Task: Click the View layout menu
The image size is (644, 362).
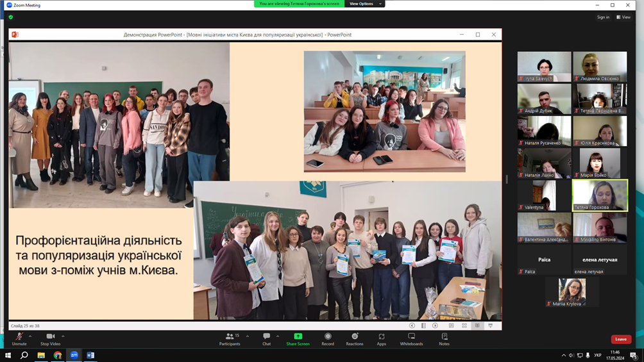Action: (623, 17)
